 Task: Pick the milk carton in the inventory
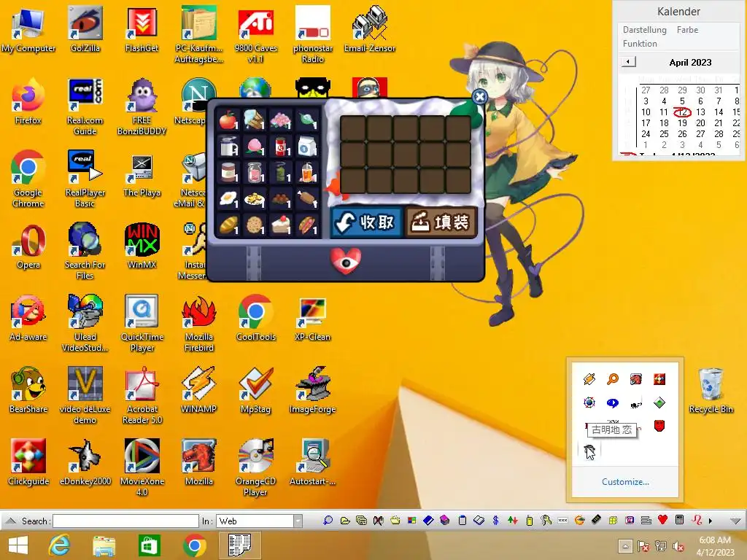pos(307,146)
